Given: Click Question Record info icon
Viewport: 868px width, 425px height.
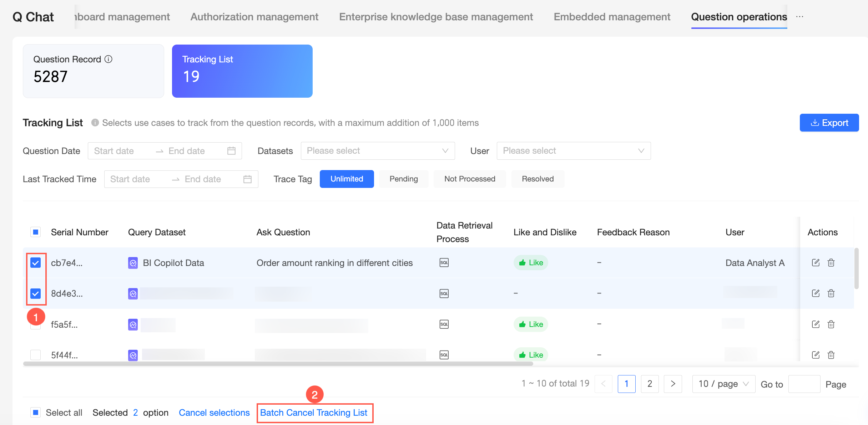Looking at the screenshot, I should point(108,59).
